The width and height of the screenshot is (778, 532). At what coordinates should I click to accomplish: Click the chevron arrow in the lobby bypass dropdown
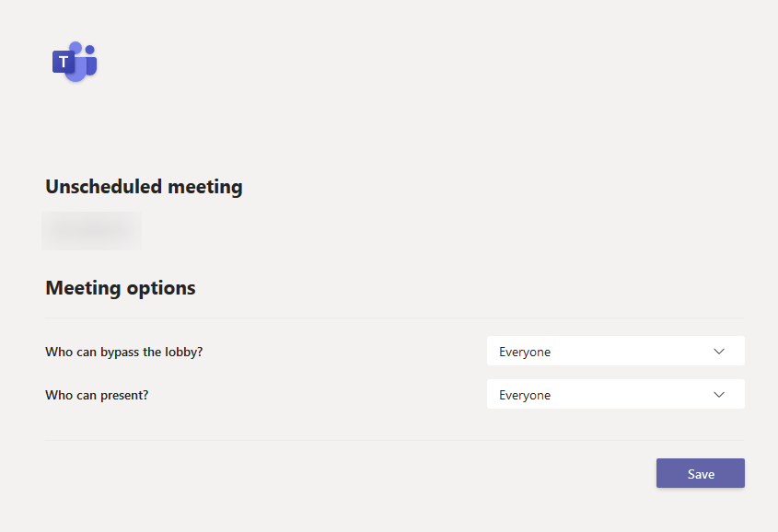click(x=719, y=351)
